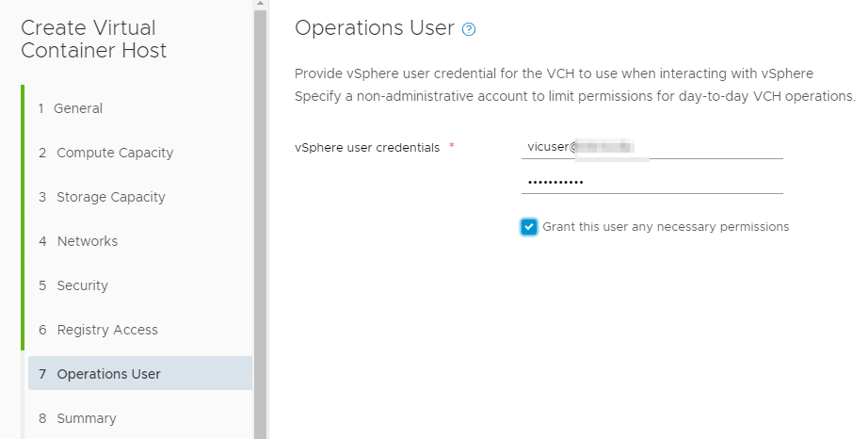The image size is (868, 439).
Task: Click the 'Create Virtual Container Host' wizard title
Action: [93, 39]
